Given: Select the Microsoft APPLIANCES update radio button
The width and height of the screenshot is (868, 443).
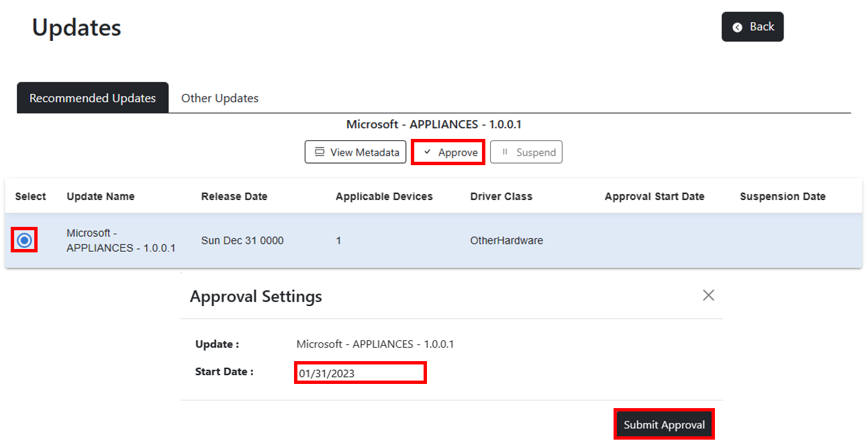Looking at the screenshot, I should 24,240.
